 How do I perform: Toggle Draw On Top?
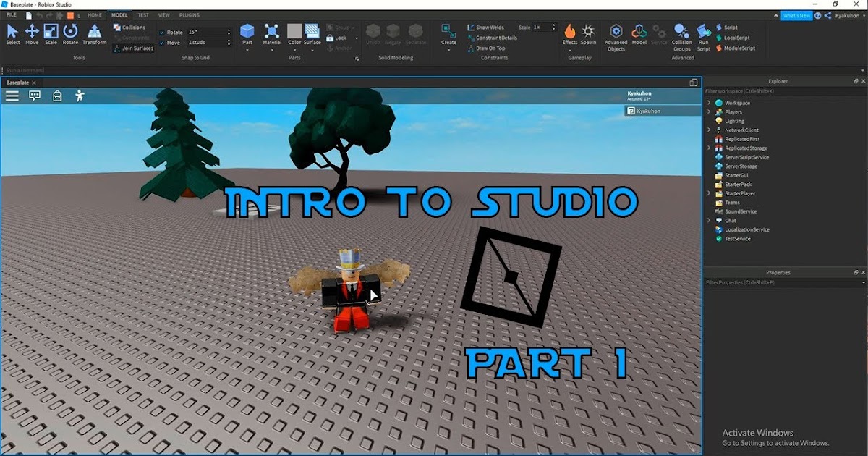pyautogui.click(x=486, y=48)
